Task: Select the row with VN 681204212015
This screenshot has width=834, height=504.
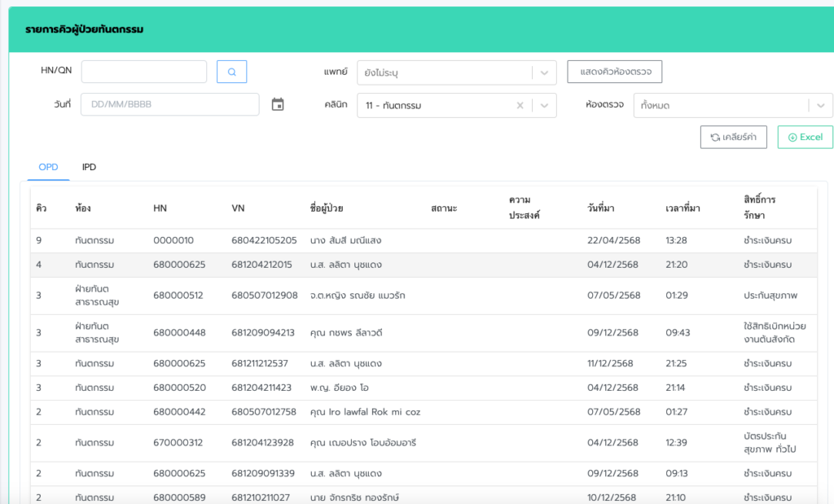Action: 261,265
